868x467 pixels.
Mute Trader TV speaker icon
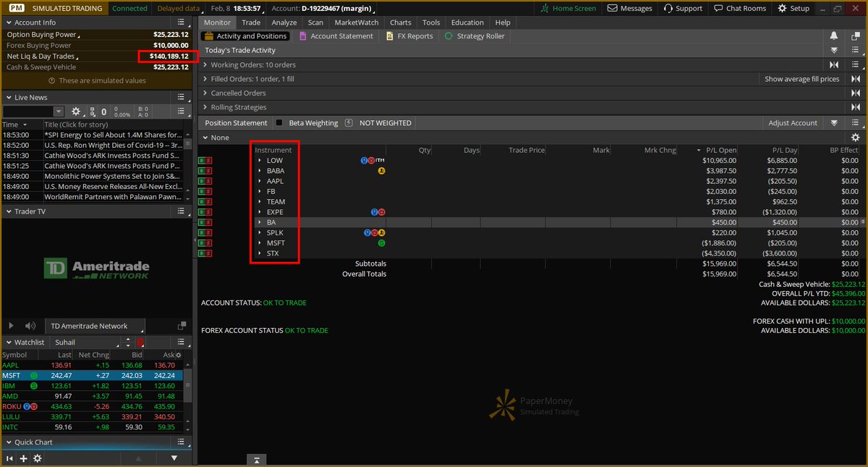click(30, 327)
